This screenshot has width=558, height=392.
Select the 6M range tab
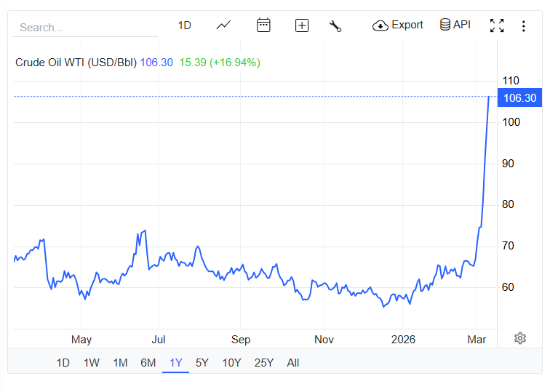(x=148, y=363)
